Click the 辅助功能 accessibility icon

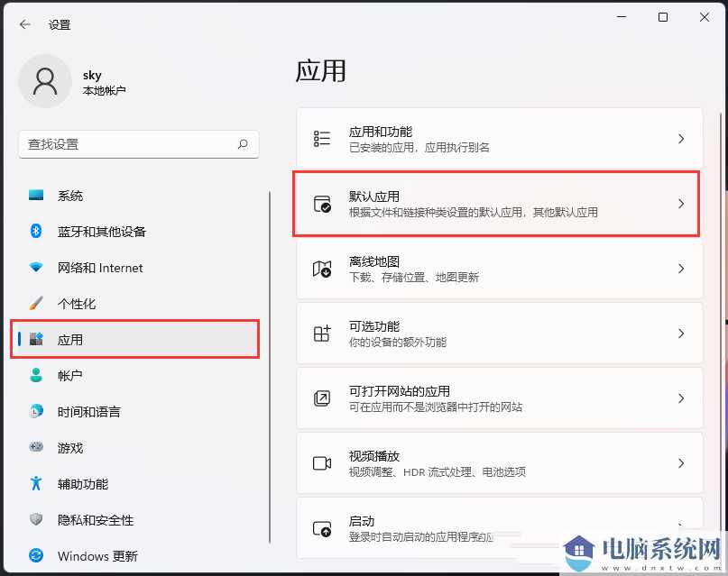tap(34, 484)
